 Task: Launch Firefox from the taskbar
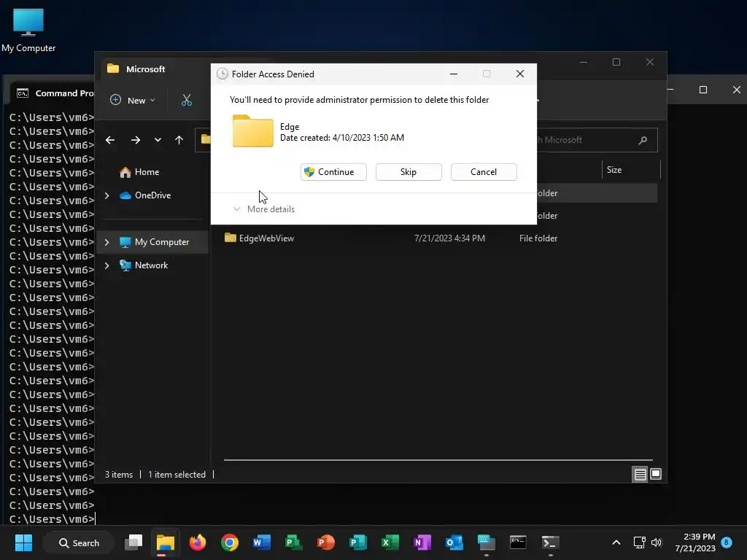[198, 542]
